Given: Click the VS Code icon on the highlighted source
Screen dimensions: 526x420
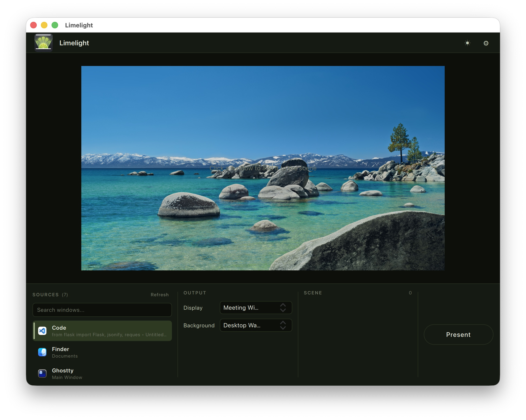Looking at the screenshot, I should pos(42,331).
